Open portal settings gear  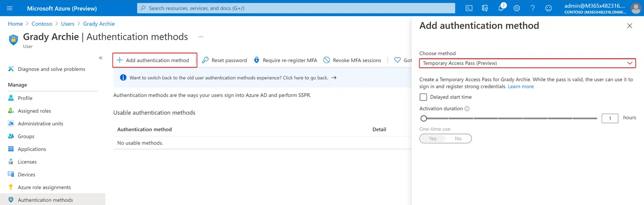pos(517,8)
